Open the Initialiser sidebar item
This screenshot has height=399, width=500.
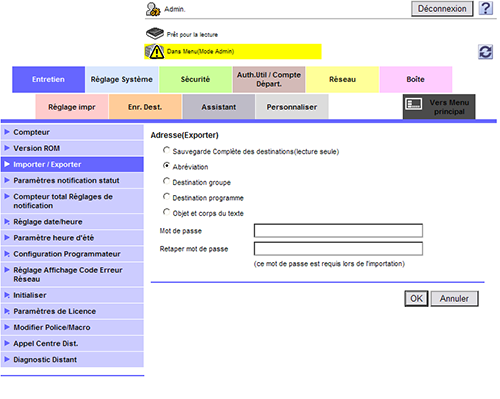click(72, 295)
